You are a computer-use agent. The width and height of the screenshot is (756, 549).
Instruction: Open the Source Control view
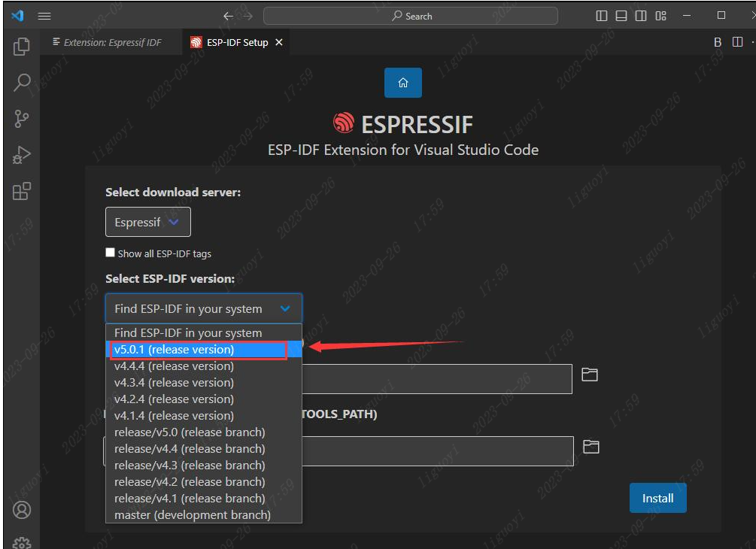pos(21,119)
